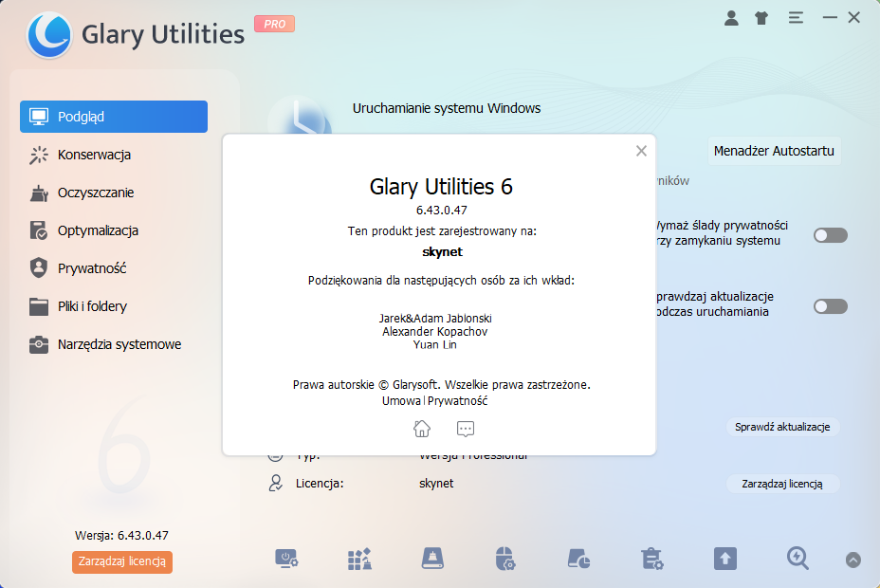This screenshot has width=880, height=588.
Task: Open the Registry Cleaner icon in bottom toolbar
Action: pyautogui.click(x=359, y=559)
